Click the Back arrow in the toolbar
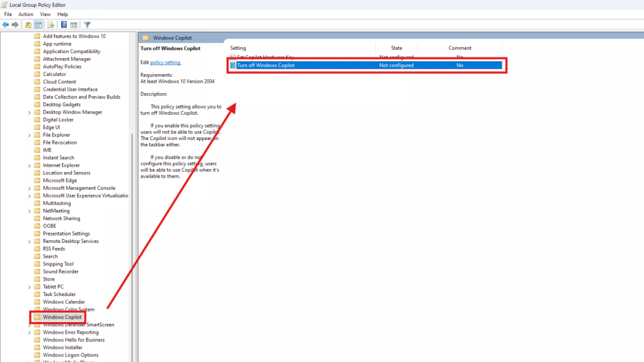644x362 pixels. [5, 25]
